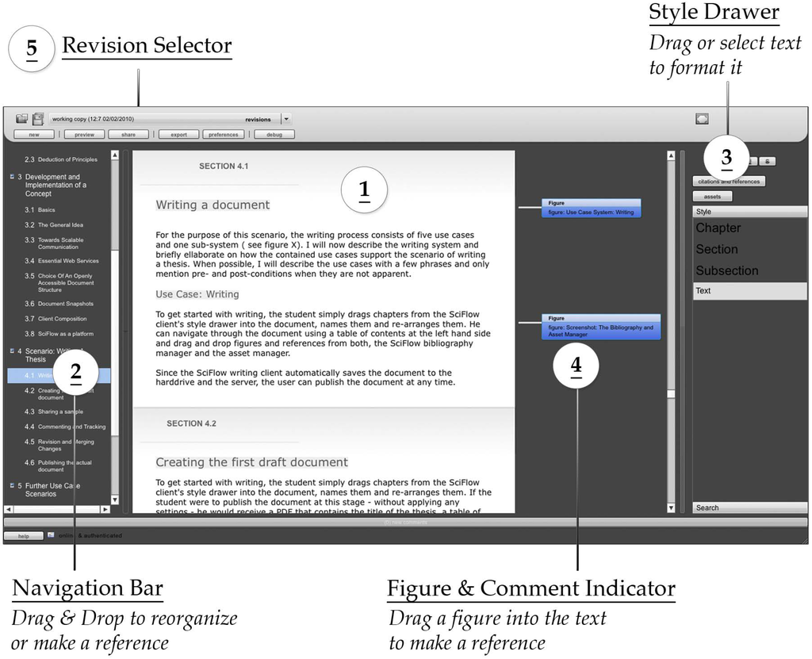Click heading Creating the first draft document

tap(251, 462)
